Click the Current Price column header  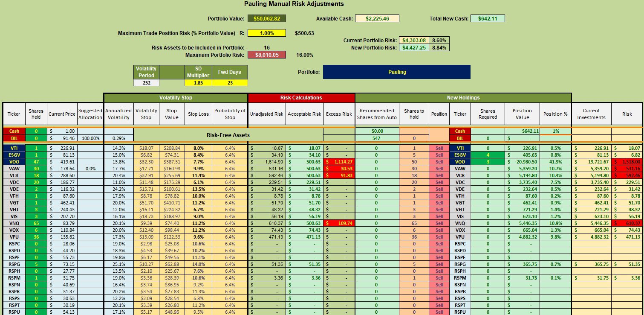click(62, 114)
